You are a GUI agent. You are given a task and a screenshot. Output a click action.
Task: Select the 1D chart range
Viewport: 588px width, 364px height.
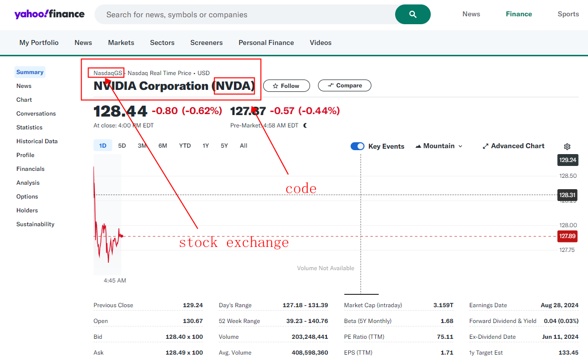click(x=103, y=146)
